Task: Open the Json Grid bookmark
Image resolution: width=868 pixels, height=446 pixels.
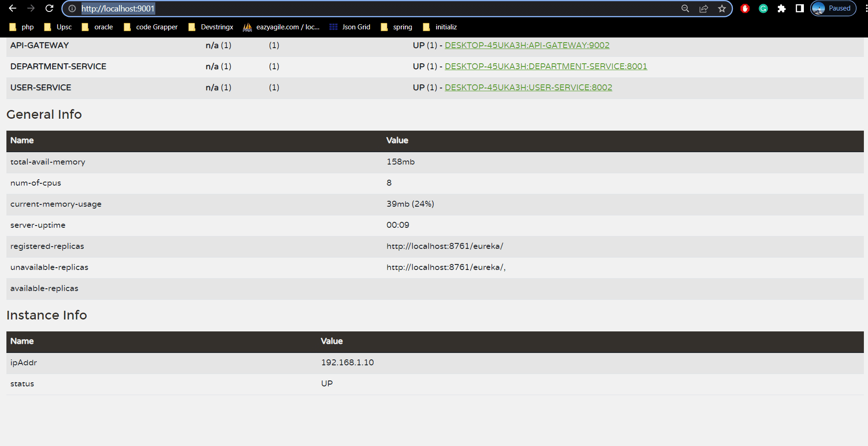Action: click(350, 27)
